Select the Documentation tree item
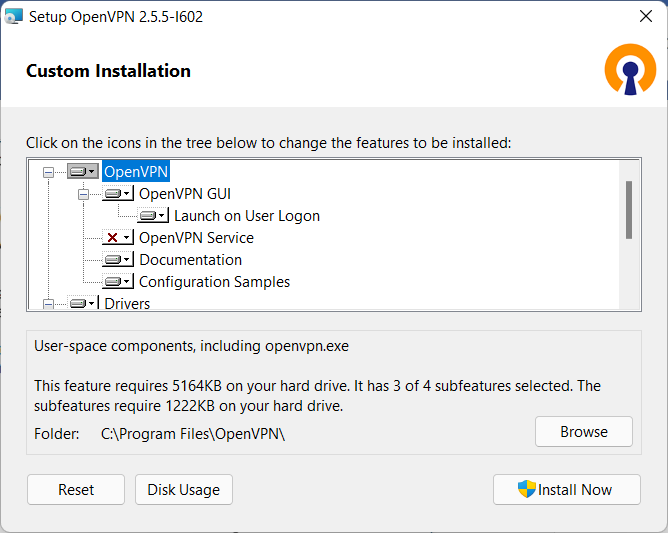 coord(190,260)
